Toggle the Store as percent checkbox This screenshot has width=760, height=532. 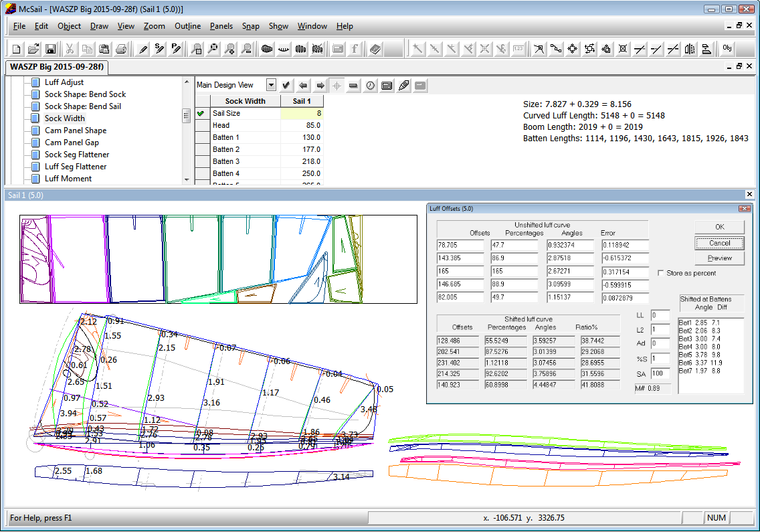tap(660, 273)
